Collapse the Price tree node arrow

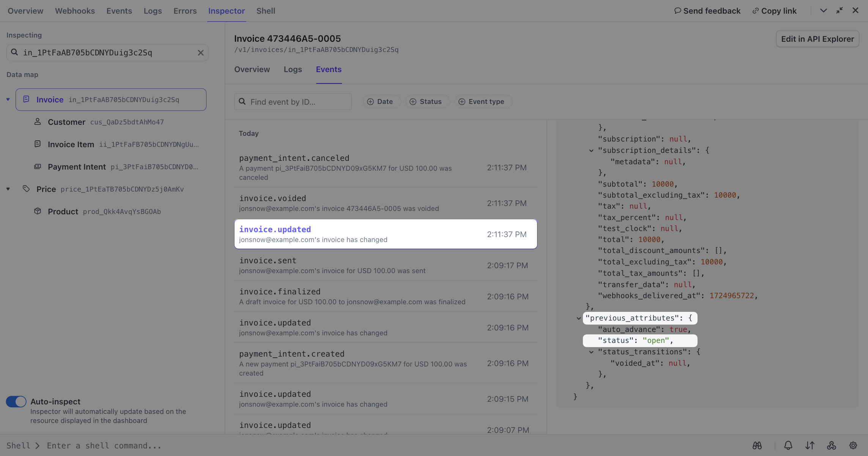(x=8, y=189)
